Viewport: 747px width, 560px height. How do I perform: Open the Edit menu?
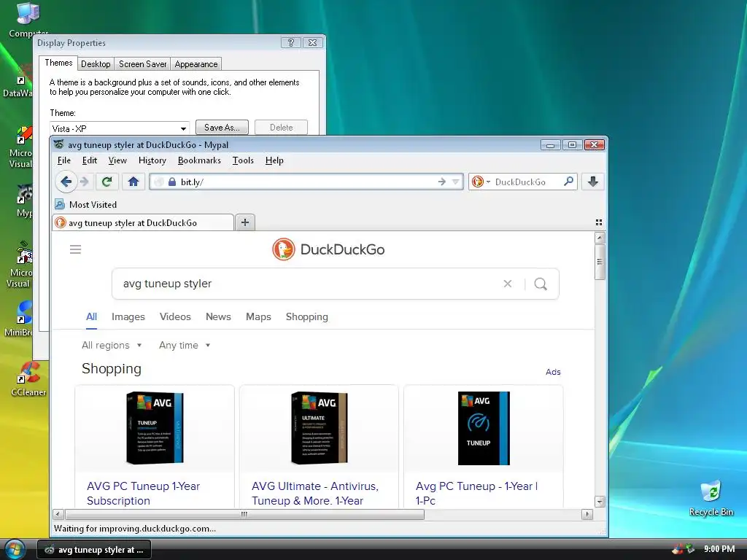[x=90, y=160]
